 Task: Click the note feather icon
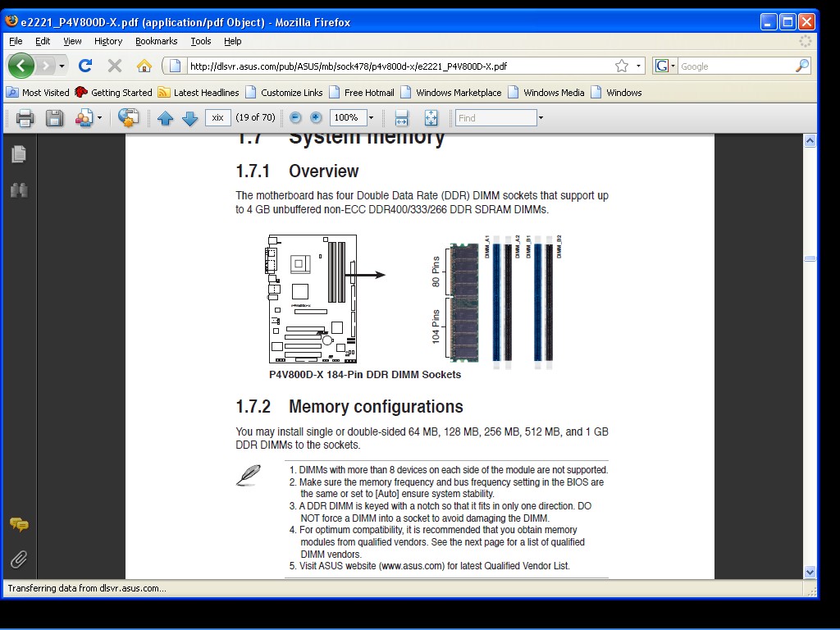249,475
